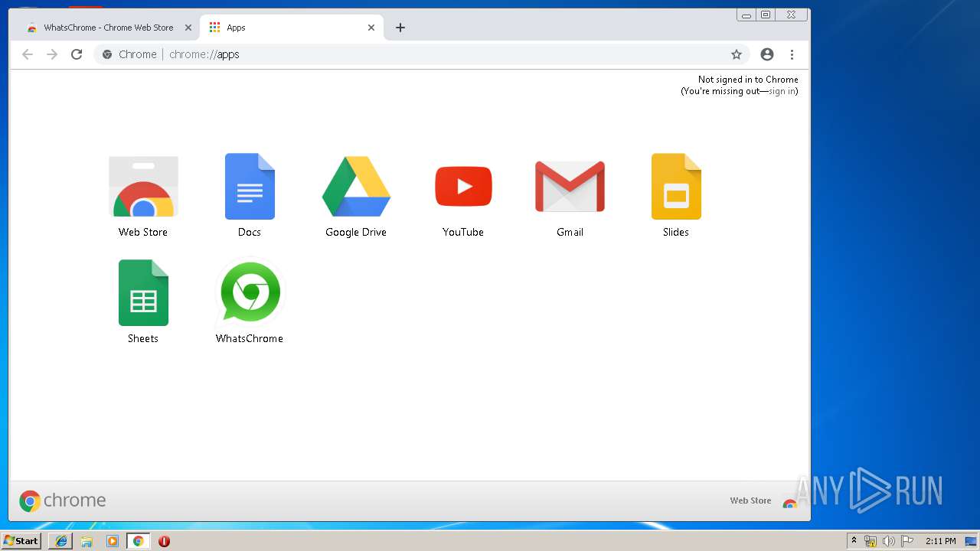This screenshot has height=551, width=980.
Task: Close the WhatsChrome - Chrome Web Store tab
Action: [188, 28]
